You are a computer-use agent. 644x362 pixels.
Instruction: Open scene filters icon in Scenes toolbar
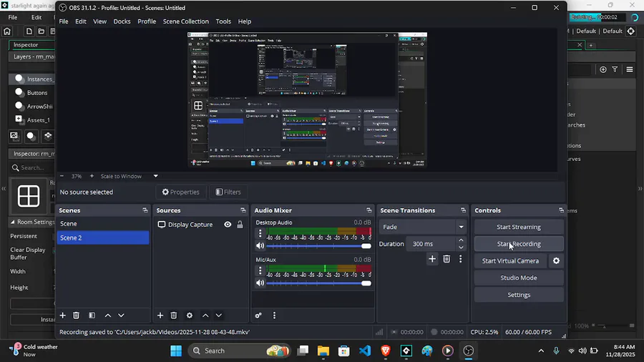coord(92,315)
